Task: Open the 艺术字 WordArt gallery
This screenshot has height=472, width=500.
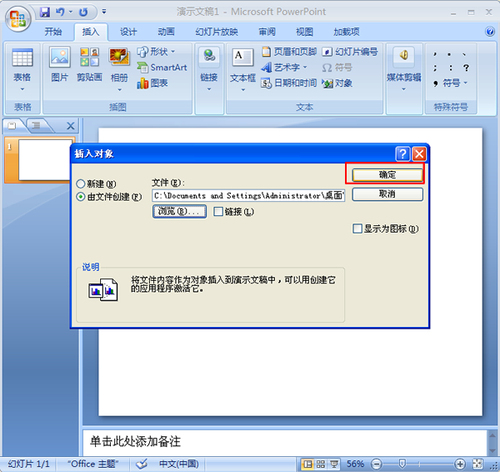Action: 284,68
